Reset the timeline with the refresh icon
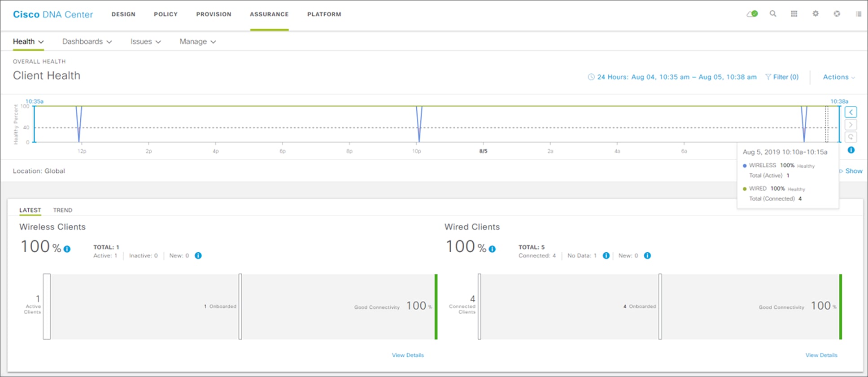868x377 pixels. pyautogui.click(x=851, y=137)
